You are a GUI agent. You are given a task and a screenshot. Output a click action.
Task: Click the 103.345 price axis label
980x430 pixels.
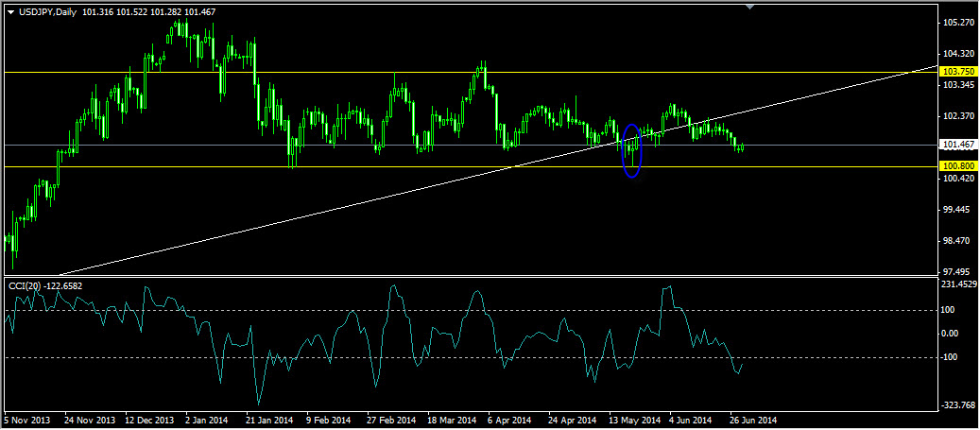click(x=959, y=84)
